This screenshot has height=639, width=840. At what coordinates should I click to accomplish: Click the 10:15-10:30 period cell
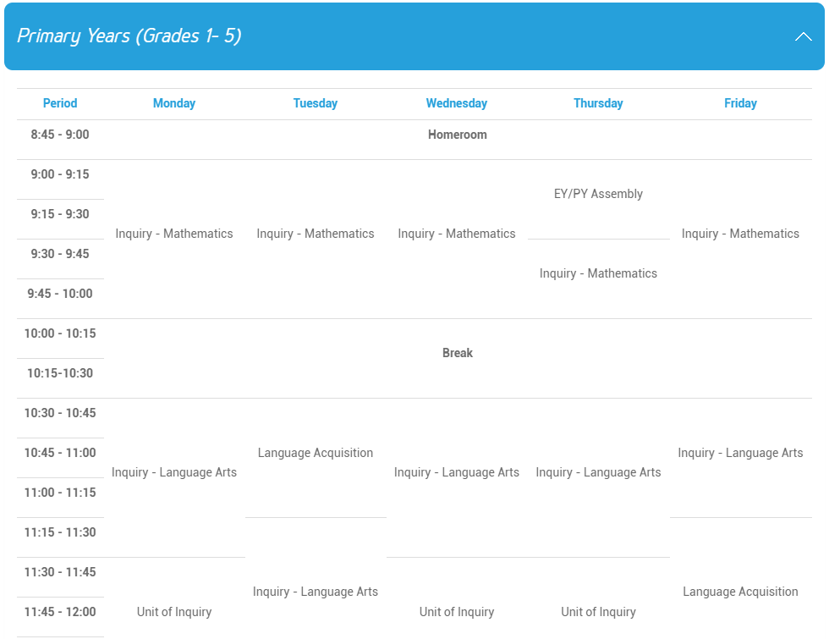tap(60, 373)
